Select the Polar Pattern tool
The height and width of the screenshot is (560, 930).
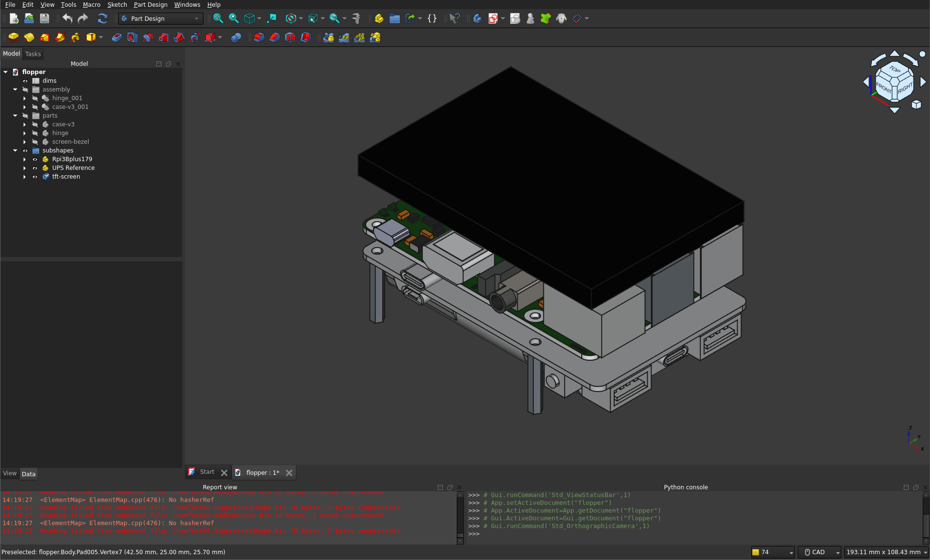point(359,37)
